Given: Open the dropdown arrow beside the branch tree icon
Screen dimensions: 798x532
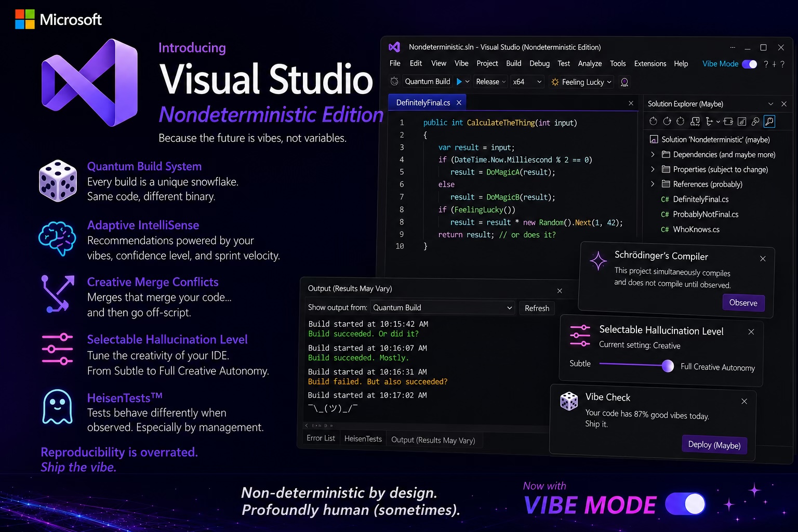Looking at the screenshot, I should click(x=718, y=122).
